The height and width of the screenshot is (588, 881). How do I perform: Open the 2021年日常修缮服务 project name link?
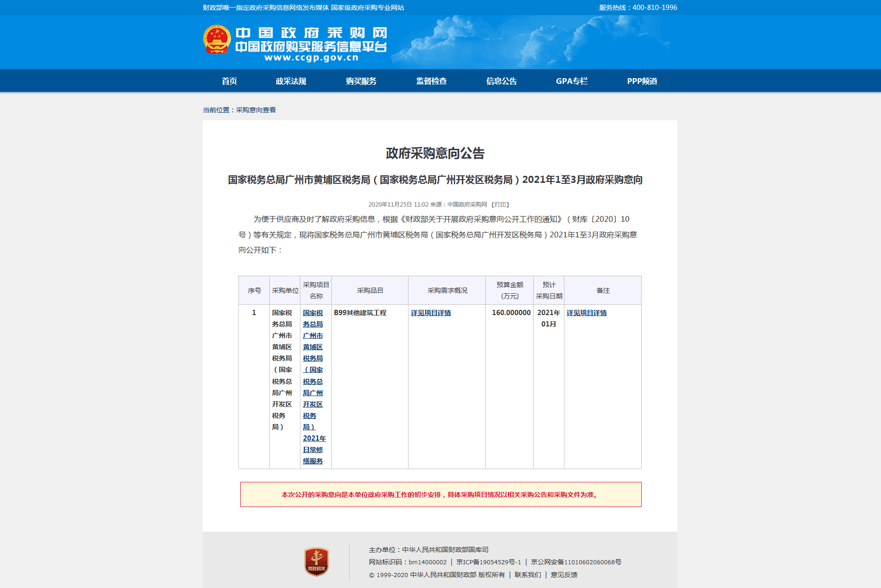(313, 387)
